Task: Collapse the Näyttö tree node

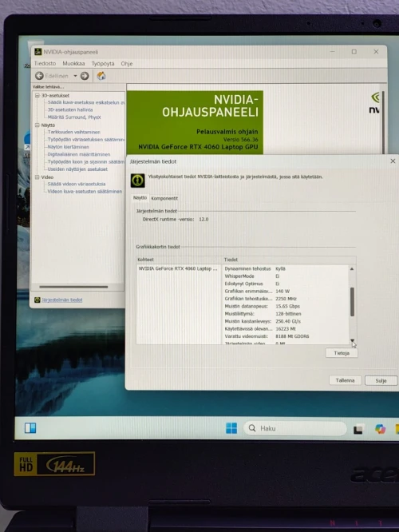Action: 38,125
